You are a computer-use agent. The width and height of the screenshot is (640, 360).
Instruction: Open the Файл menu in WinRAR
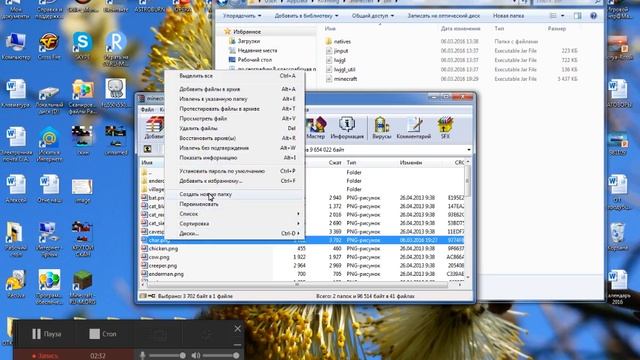147,109
